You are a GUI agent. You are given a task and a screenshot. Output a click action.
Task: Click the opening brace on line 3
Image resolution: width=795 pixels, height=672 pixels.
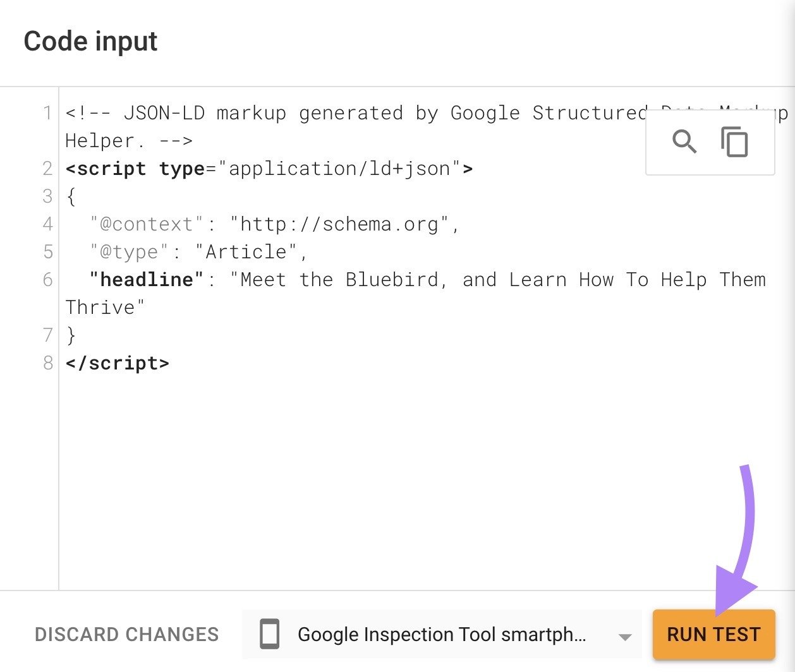[x=70, y=196]
